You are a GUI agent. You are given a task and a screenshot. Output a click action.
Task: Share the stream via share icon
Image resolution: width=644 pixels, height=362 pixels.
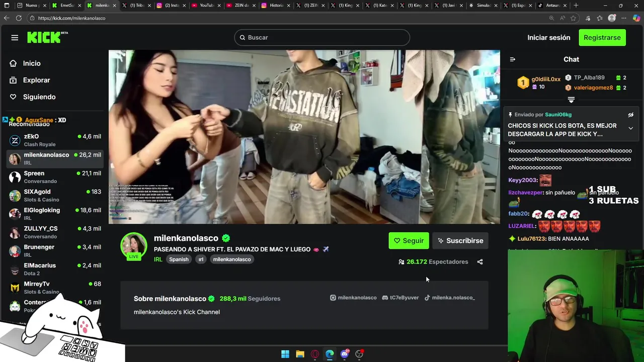click(x=480, y=262)
